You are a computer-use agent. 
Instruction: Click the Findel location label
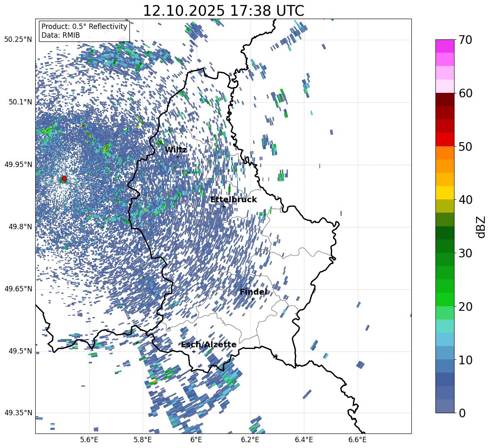pyautogui.click(x=253, y=292)
